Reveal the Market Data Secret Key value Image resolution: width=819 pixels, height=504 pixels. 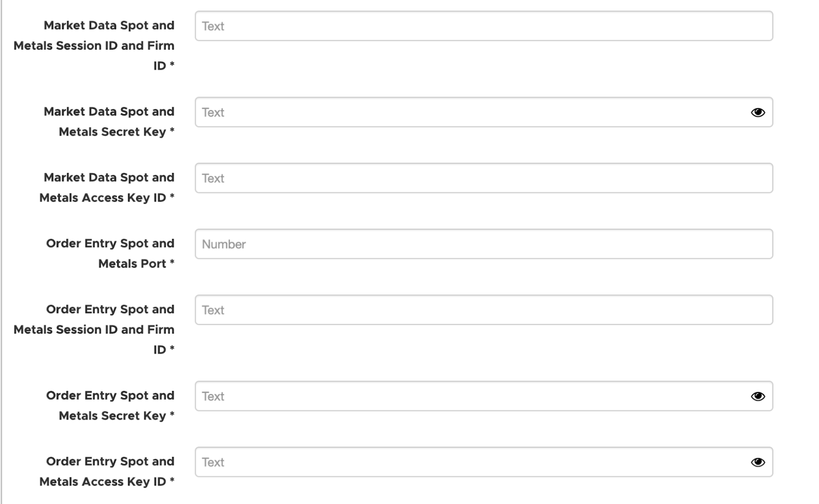click(x=758, y=112)
